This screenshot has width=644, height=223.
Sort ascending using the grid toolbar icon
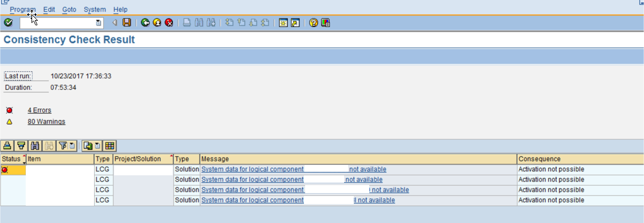coord(8,145)
